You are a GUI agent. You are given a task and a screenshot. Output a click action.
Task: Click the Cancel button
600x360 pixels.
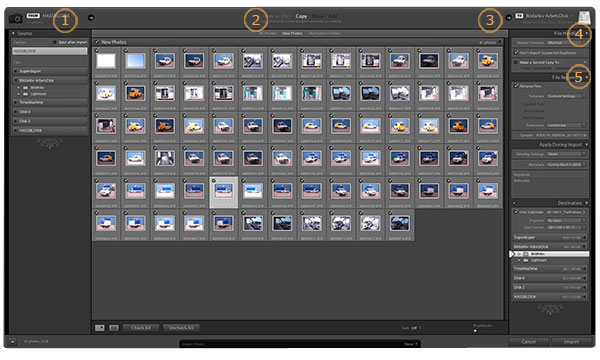tap(528, 341)
